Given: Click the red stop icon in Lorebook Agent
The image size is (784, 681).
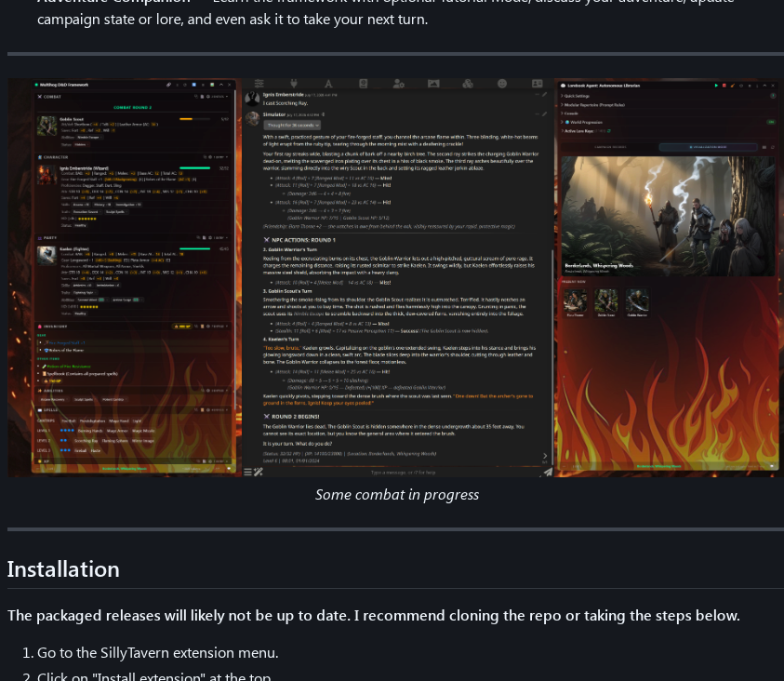Looking at the screenshot, I should point(724,86).
